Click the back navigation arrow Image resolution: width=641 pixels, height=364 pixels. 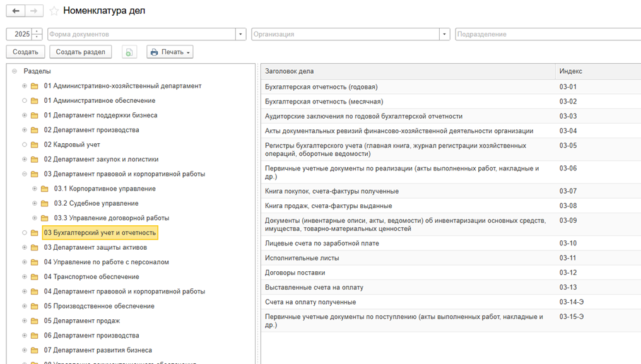(x=16, y=11)
